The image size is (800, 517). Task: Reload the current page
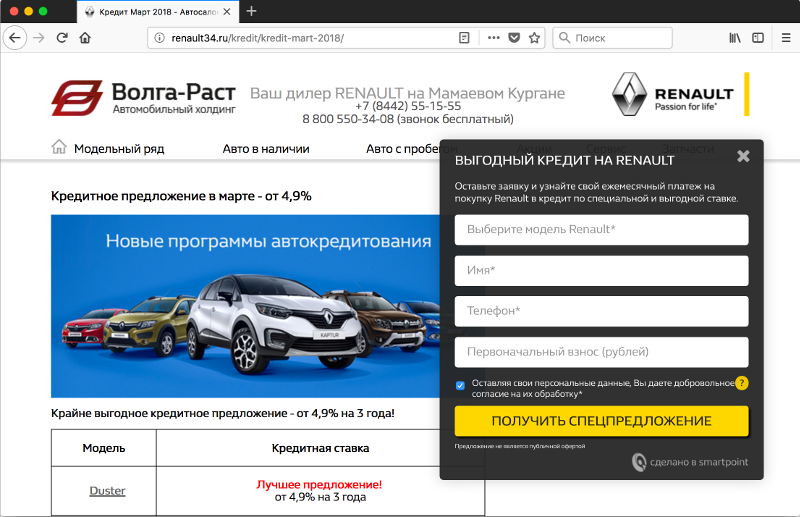click(x=62, y=38)
